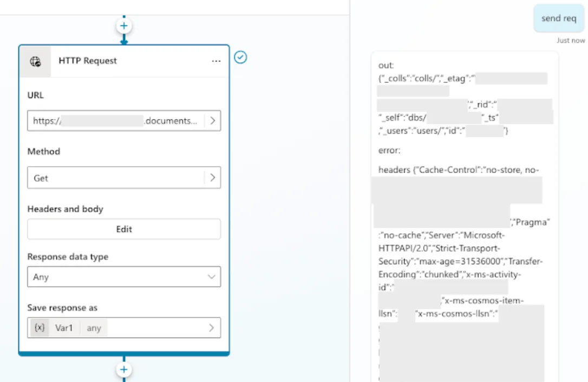Select the Var1 variable chip
Screen dimensions: 588x382
coord(64,328)
